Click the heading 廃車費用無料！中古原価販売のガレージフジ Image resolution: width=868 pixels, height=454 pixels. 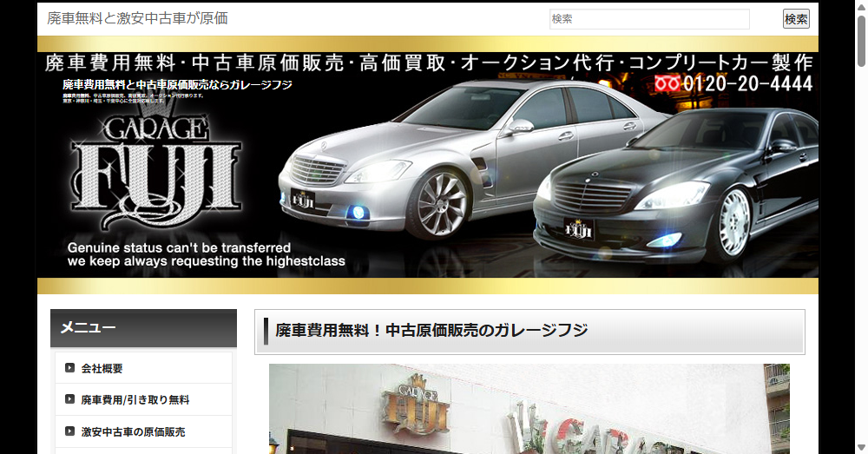tap(431, 331)
